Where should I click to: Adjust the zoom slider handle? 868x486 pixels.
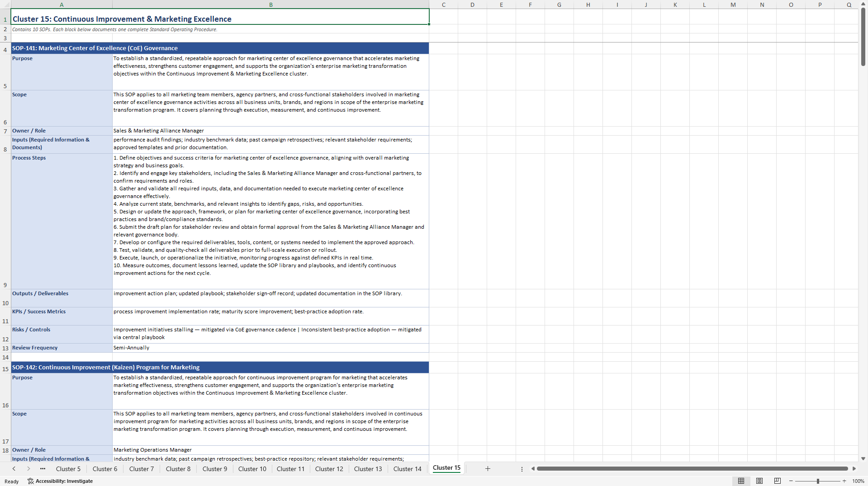[x=818, y=481]
